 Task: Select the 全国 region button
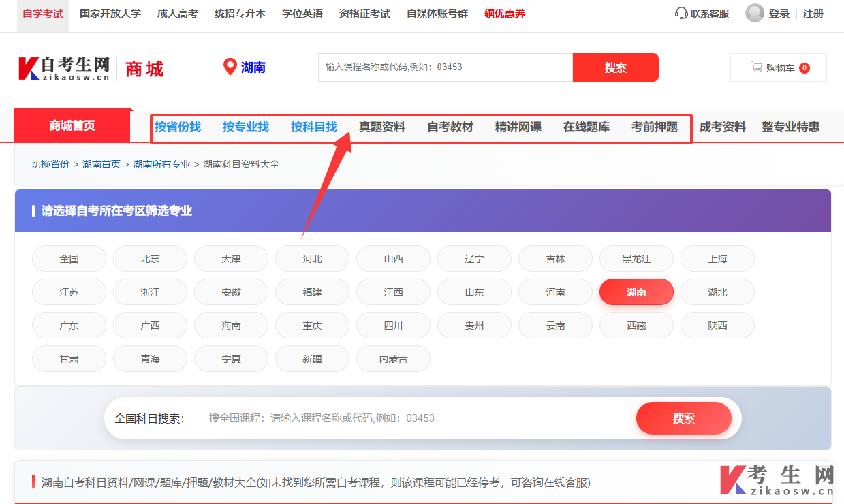pyautogui.click(x=69, y=259)
